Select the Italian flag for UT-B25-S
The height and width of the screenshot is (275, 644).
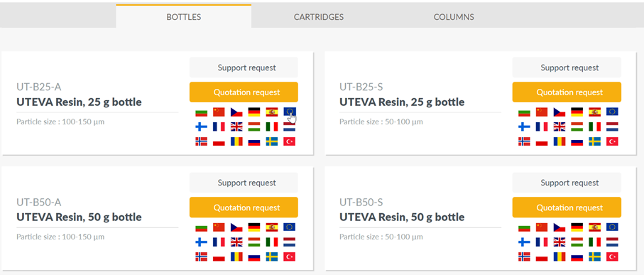coord(595,126)
